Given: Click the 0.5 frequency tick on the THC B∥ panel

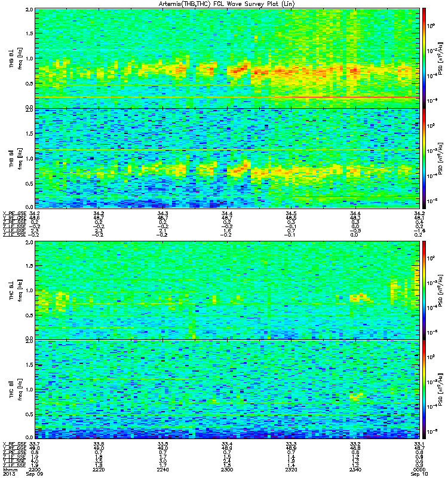Looking at the screenshot, I should click(x=29, y=414).
